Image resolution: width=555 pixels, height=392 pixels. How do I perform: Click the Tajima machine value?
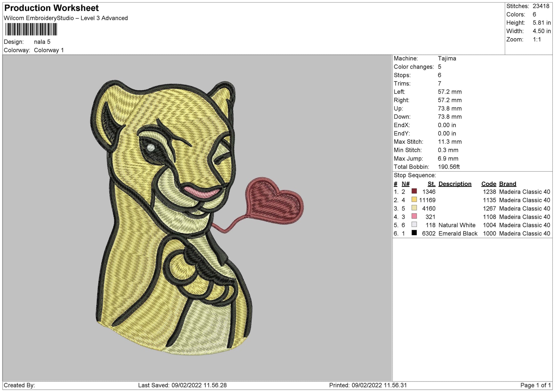tap(447, 58)
